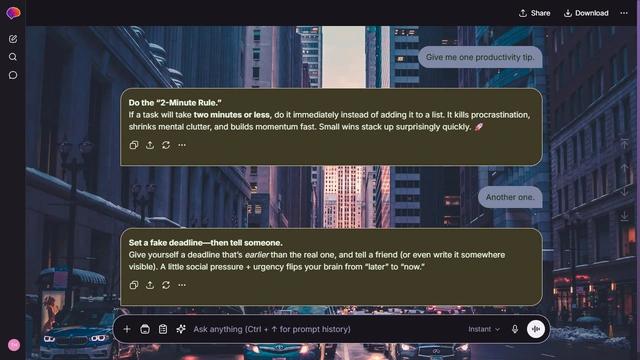The height and width of the screenshot is (360, 640).
Task: Click the archive box icon in prompt bar
Action: pyautogui.click(x=145, y=329)
